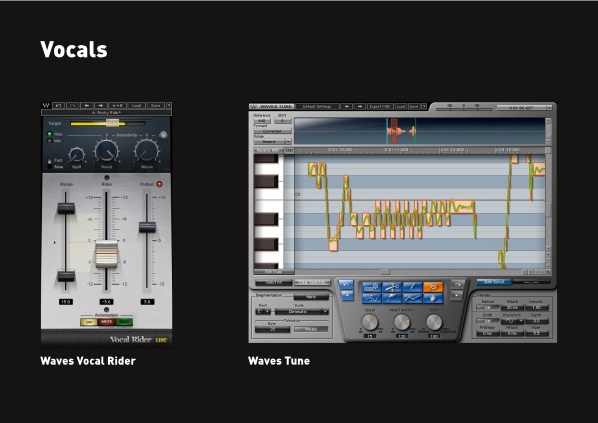Viewport: 598px width, 423px height.
Task: Click Rider value box -5.6
Action: point(106,302)
